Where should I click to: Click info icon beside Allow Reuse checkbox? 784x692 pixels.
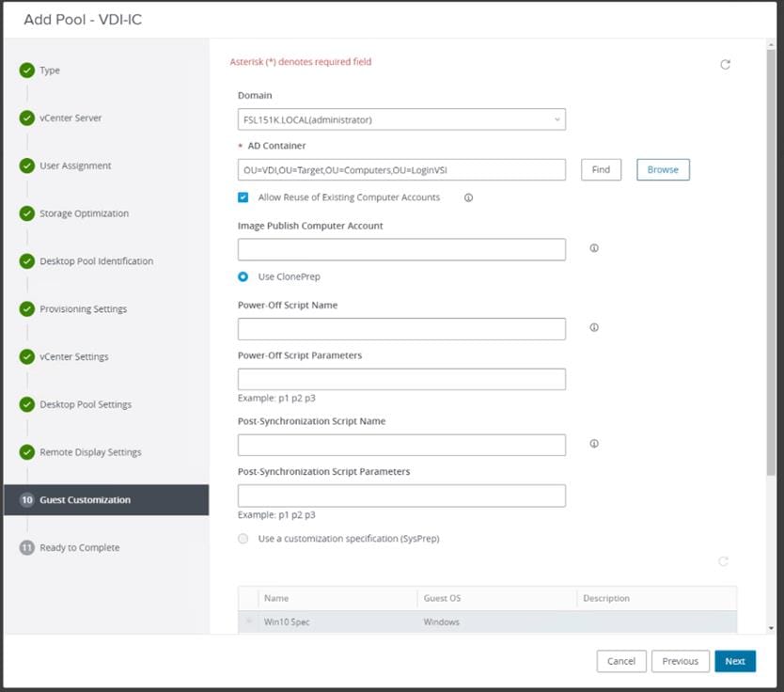click(x=468, y=198)
